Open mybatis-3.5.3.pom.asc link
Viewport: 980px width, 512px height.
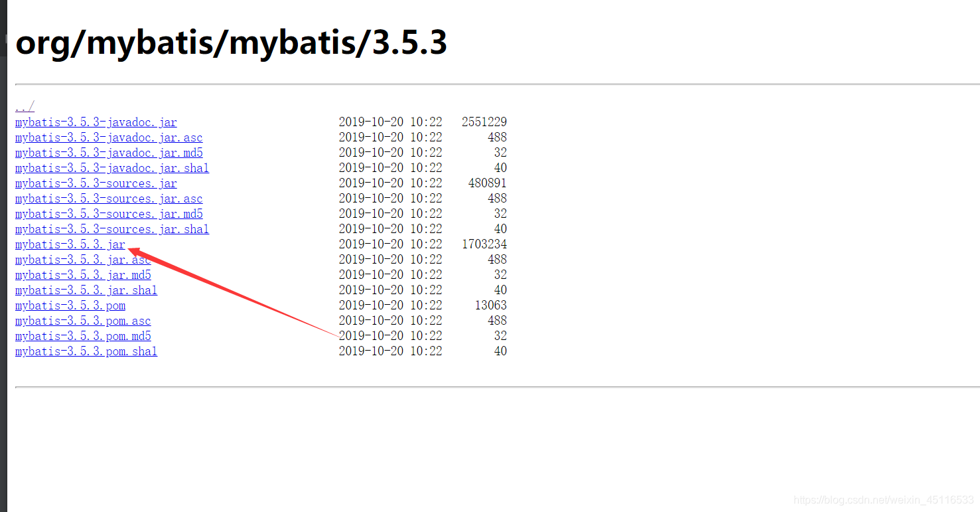click(x=83, y=321)
